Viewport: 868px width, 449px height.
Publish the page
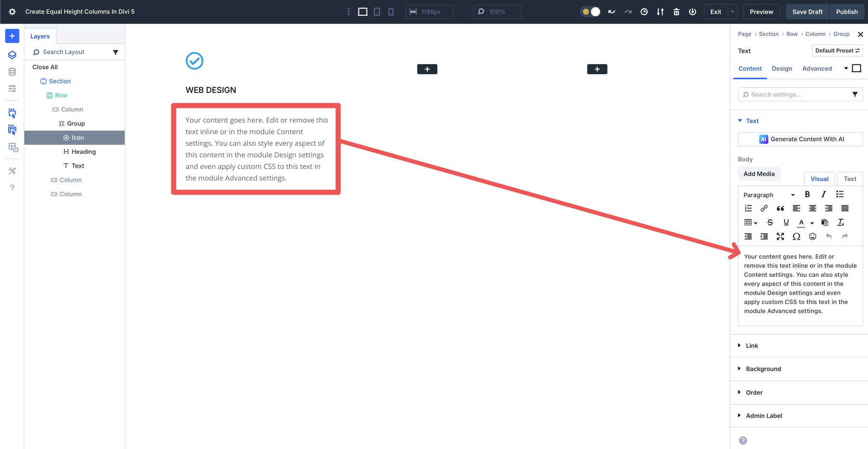point(847,12)
